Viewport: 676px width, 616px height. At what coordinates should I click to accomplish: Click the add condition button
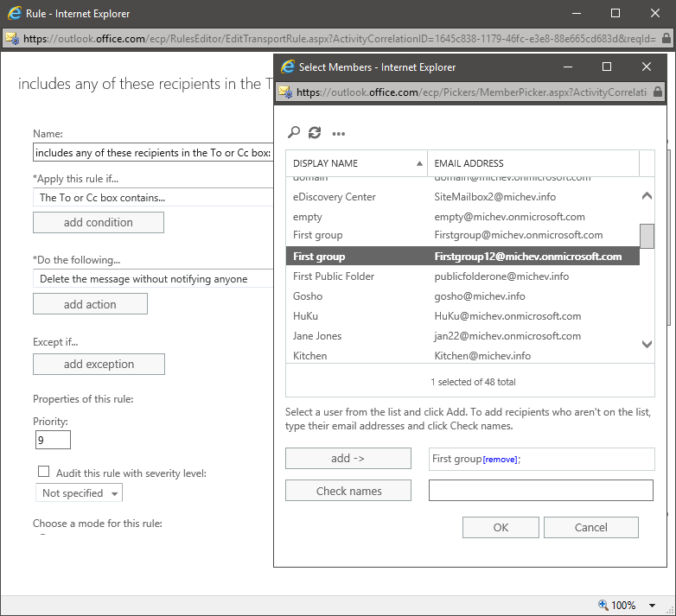click(99, 222)
